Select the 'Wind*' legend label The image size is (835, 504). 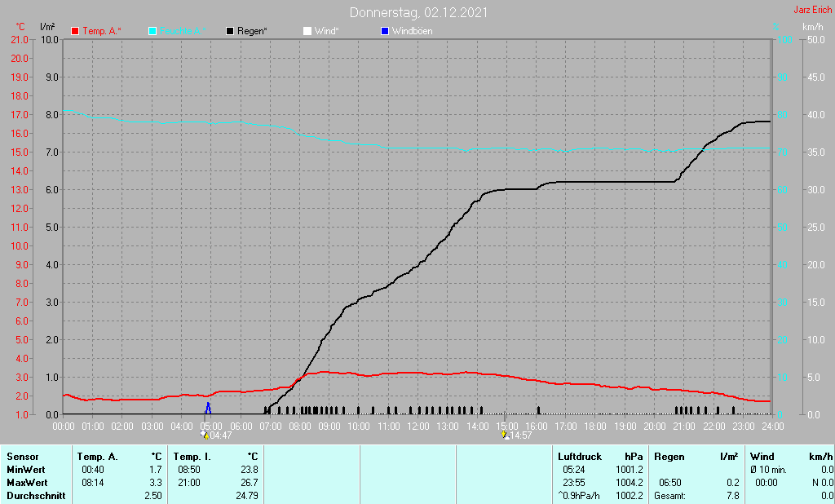click(326, 32)
